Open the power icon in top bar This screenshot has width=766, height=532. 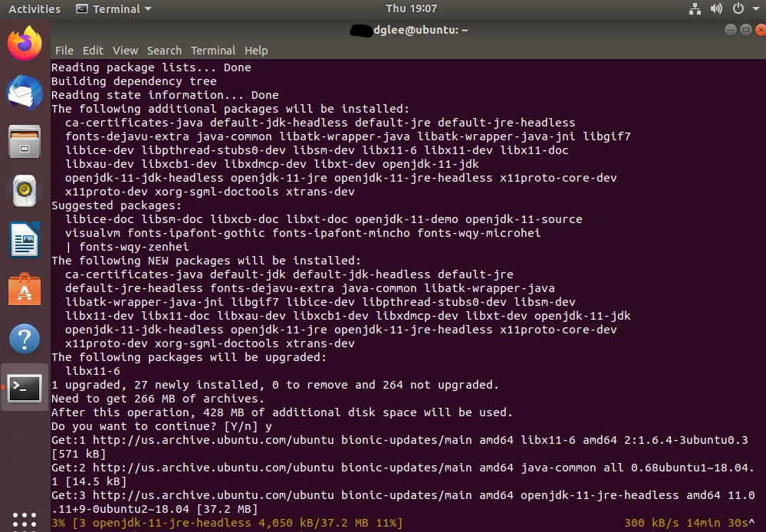pos(738,8)
